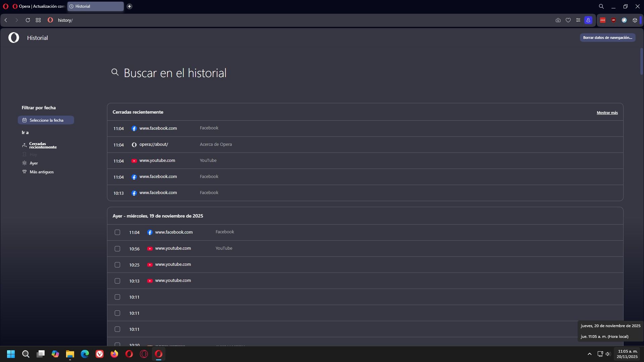Click the Buscar en el historial field

(x=175, y=73)
